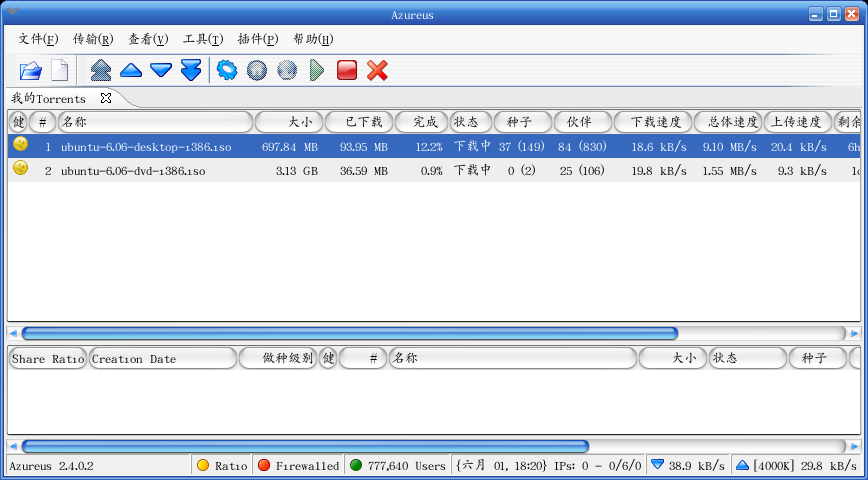This screenshot has width=868, height=480.
Task: Click the 84 (830) peers cell
Action: (x=582, y=147)
